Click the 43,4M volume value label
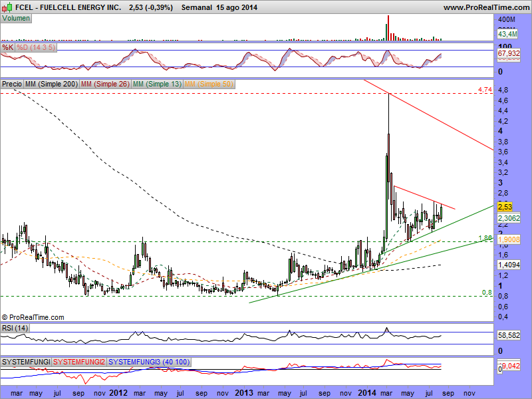Screen dimensions: 532x399 pos(507,34)
